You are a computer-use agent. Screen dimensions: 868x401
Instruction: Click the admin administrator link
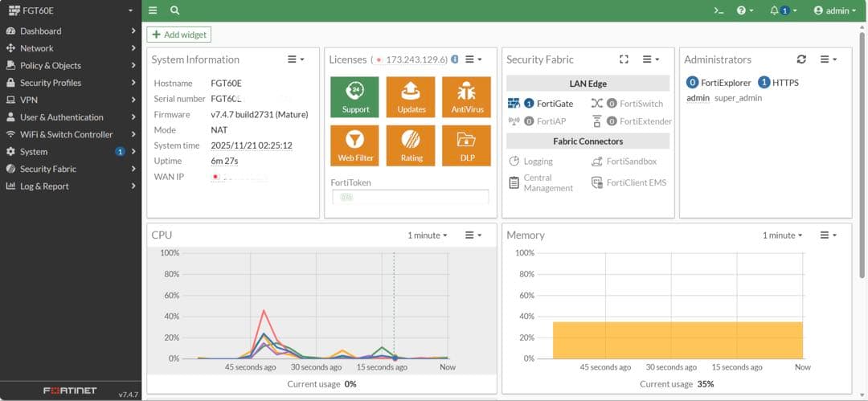(698, 98)
